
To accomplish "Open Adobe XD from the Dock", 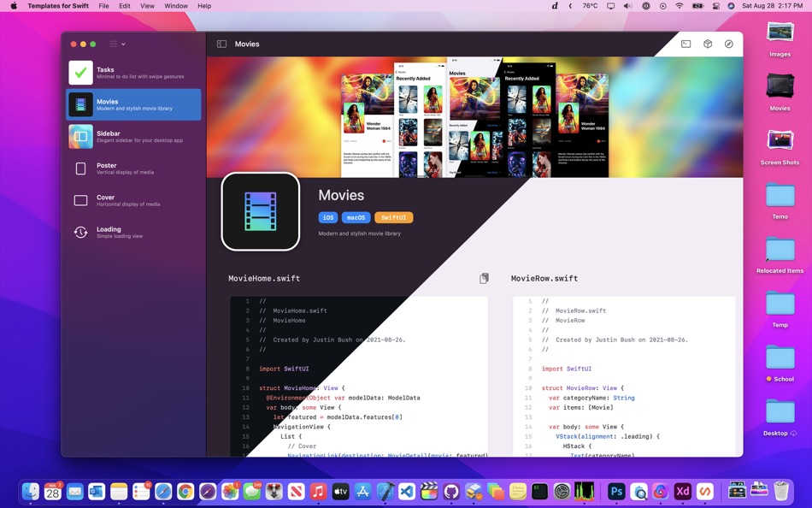I will (x=683, y=491).
